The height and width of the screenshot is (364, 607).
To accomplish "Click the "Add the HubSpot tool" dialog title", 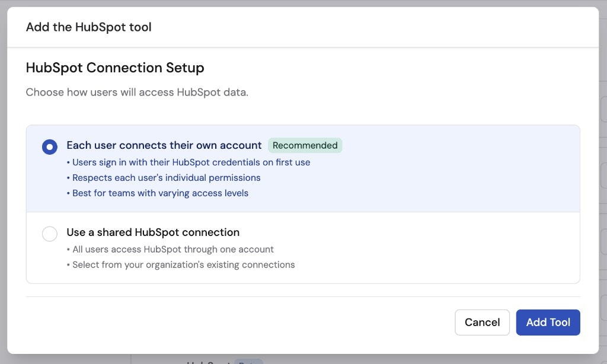I will pos(88,27).
